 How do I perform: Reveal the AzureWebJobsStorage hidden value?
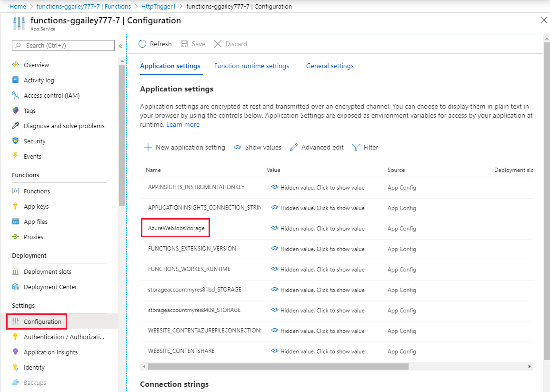click(318, 229)
